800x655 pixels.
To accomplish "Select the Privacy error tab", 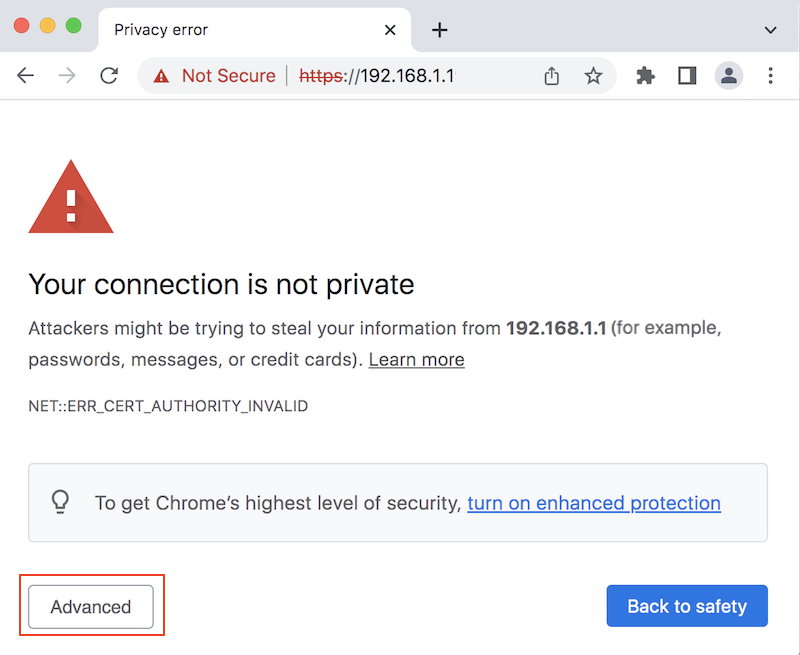I will click(230, 30).
